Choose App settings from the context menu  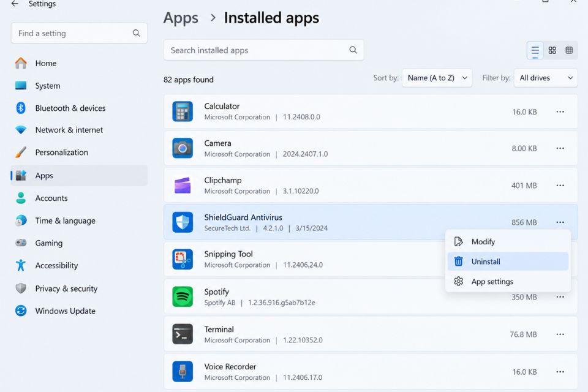click(508, 281)
